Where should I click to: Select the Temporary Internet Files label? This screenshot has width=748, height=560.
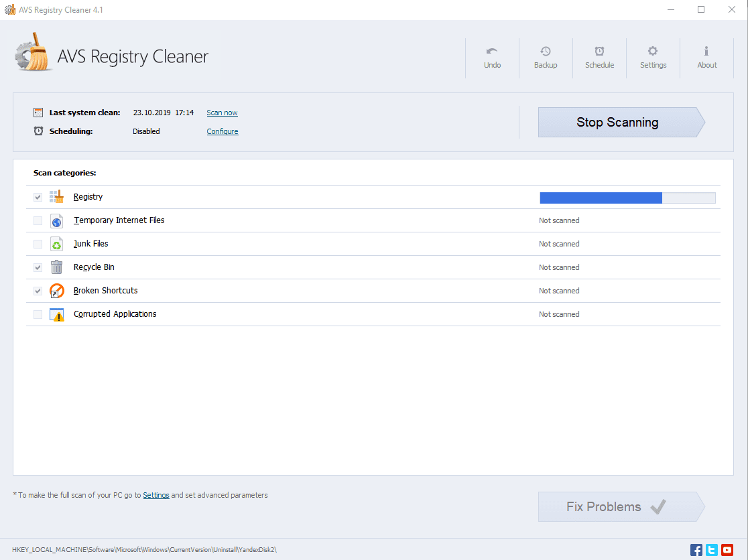119,220
